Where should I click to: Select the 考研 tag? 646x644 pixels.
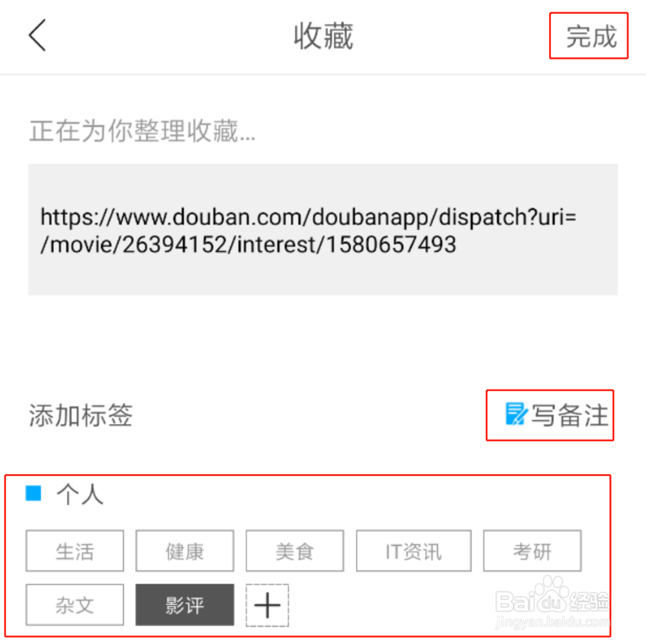click(532, 551)
